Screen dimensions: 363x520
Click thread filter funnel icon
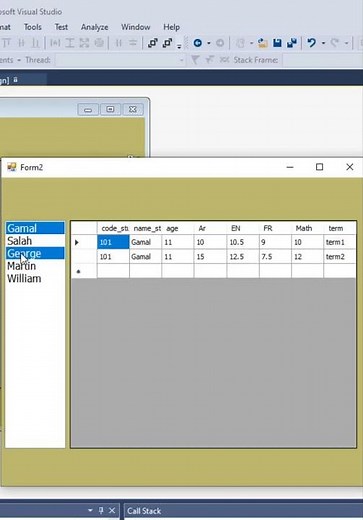point(195,60)
